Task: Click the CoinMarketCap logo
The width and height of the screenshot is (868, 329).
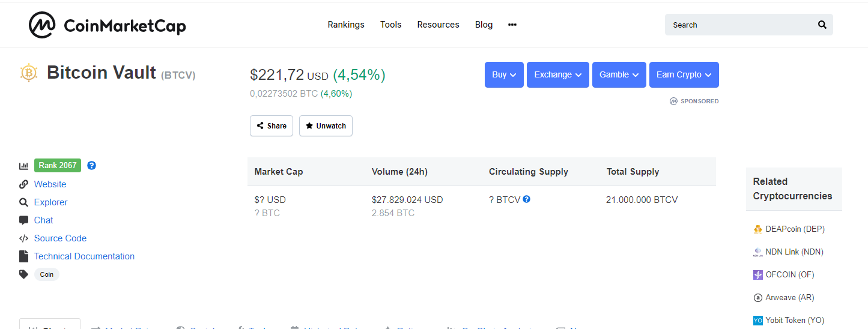Action: tap(108, 25)
